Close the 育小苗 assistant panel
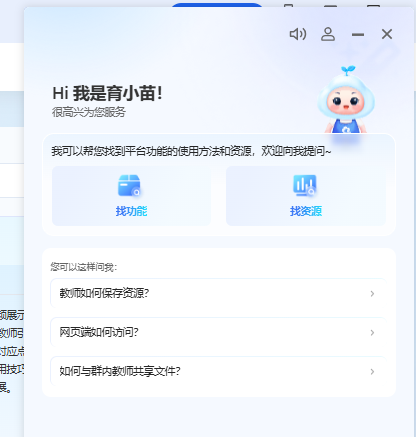 (x=387, y=34)
